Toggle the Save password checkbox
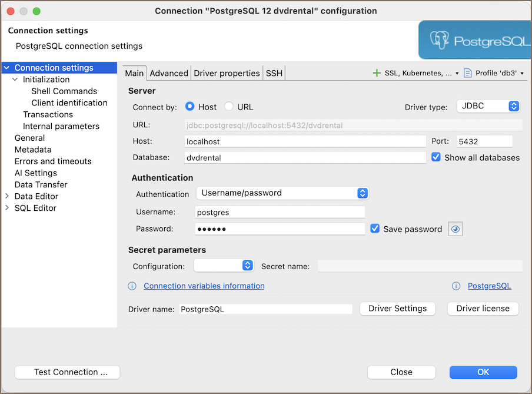Viewport: 532px width, 394px height. point(375,229)
